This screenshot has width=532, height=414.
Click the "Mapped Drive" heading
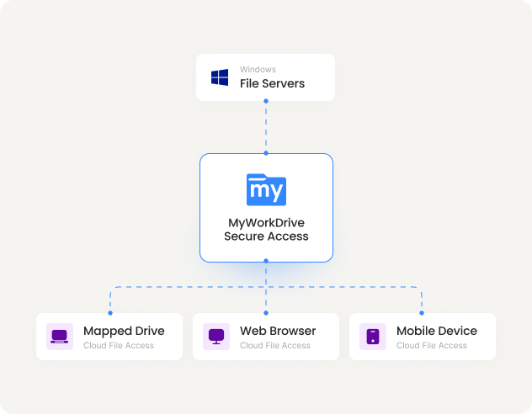[x=124, y=331]
